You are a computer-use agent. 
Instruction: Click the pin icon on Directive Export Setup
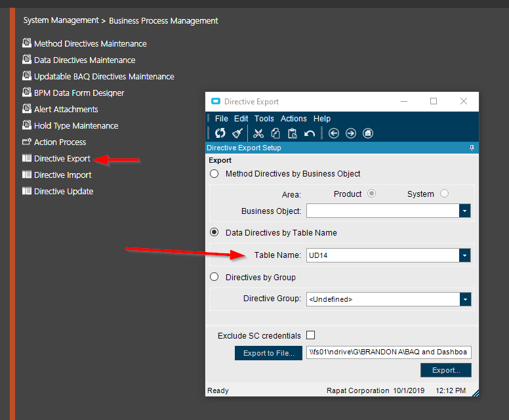coord(472,148)
